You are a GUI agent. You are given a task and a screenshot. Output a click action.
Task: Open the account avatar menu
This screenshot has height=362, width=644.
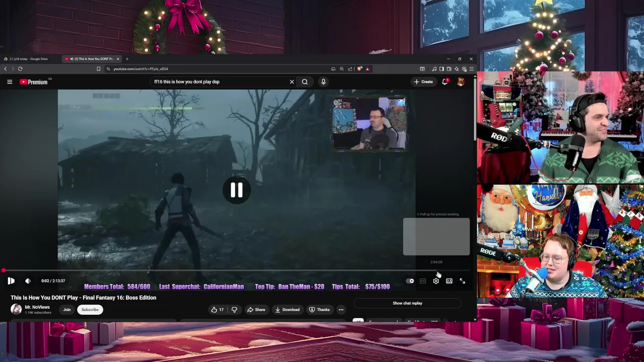[x=460, y=81]
